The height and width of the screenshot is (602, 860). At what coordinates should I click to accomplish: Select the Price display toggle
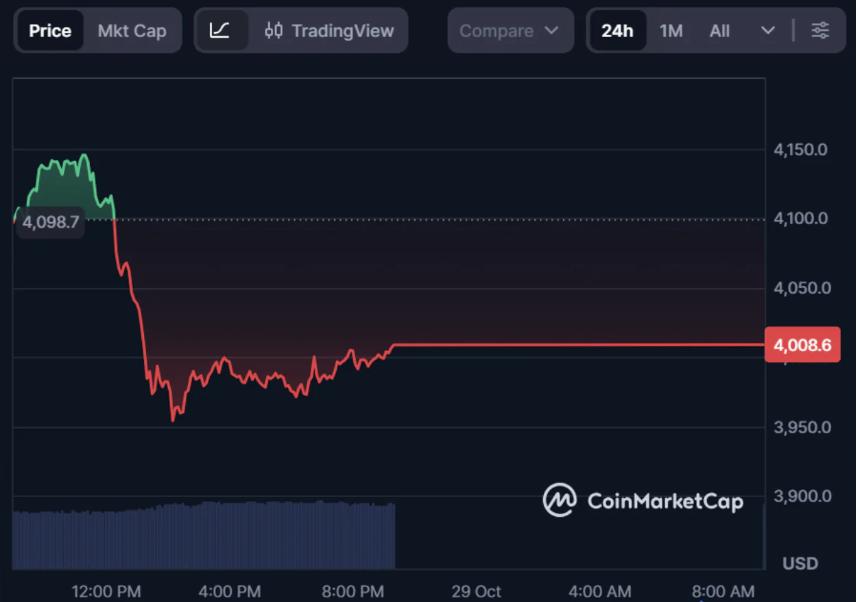click(51, 30)
